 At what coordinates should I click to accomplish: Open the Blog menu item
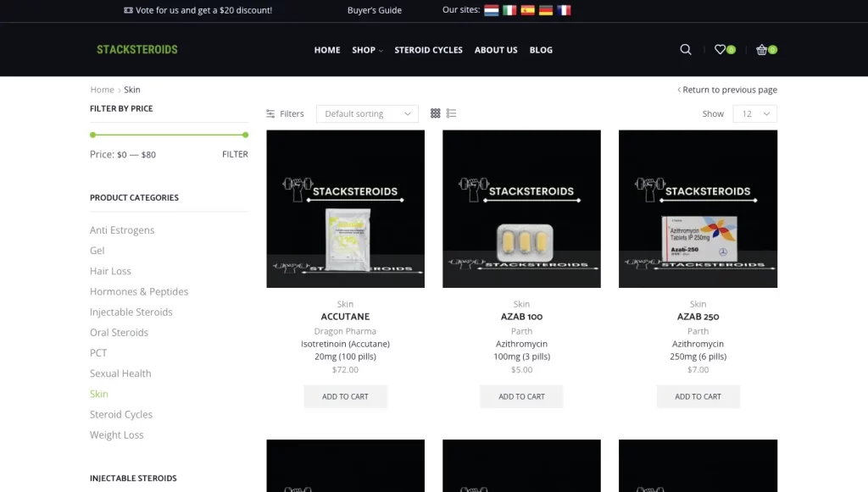coord(541,50)
